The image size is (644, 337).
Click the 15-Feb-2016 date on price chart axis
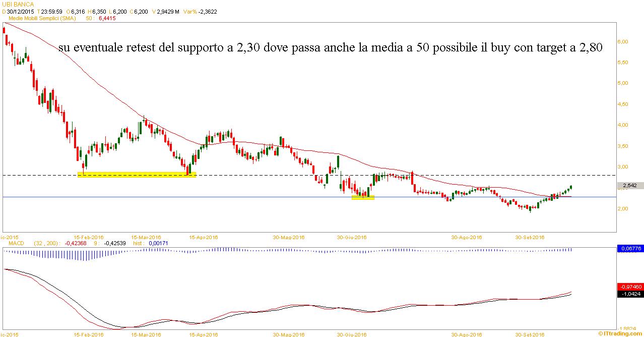tap(89, 237)
